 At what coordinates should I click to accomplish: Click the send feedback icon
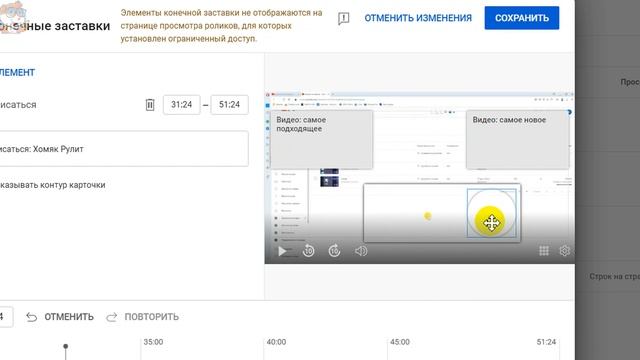point(343,18)
